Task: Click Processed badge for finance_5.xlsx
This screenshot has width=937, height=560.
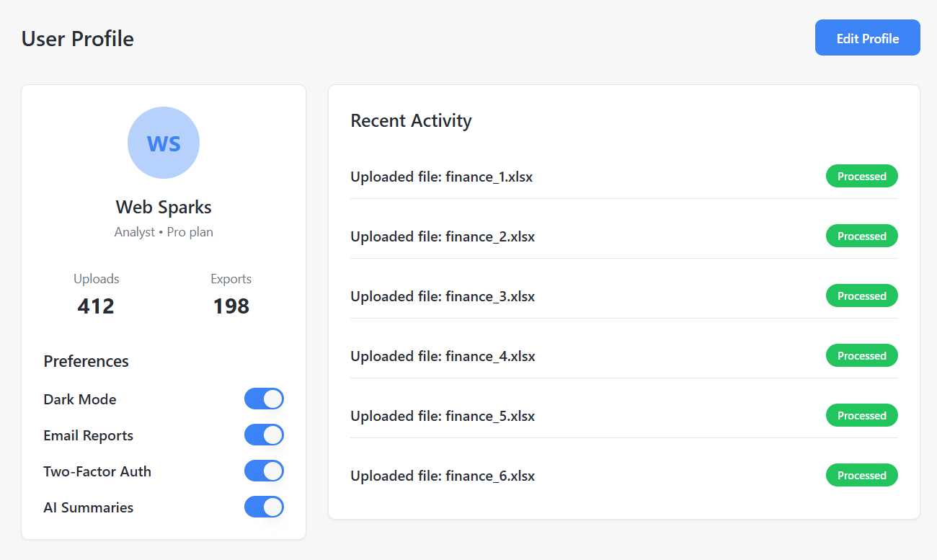Action: 861,416
